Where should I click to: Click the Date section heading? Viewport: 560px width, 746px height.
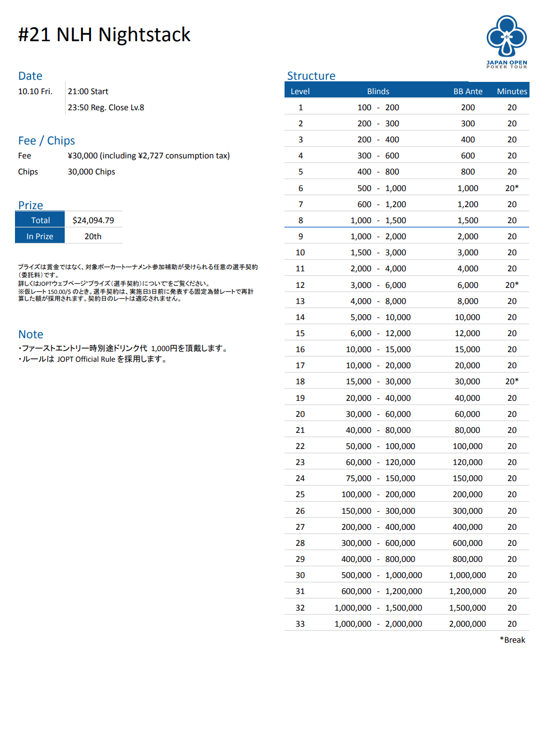coord(30,76)
